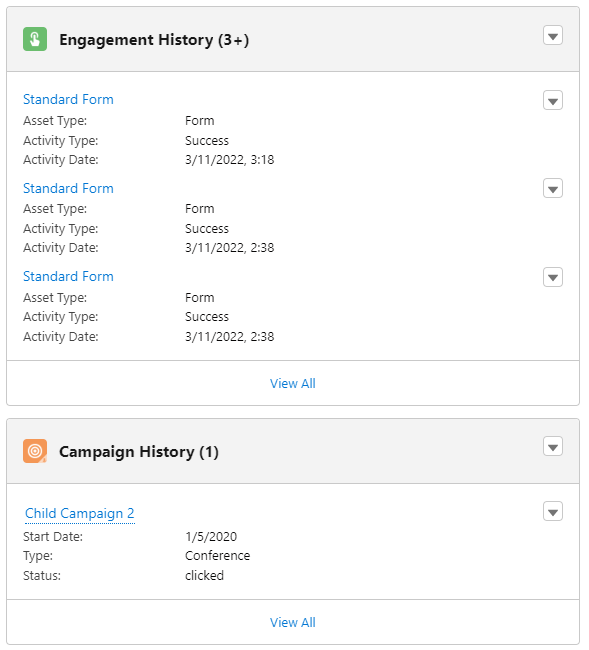The width and height of the screenshot is (589, 650).
Task: Click the Campaign History (1) title
Action: [139, 452]
